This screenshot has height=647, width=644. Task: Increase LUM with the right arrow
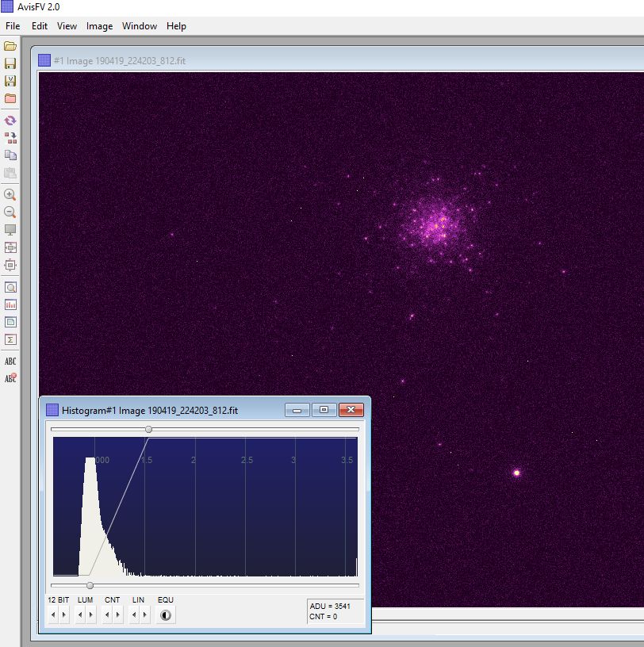point(91,614)
